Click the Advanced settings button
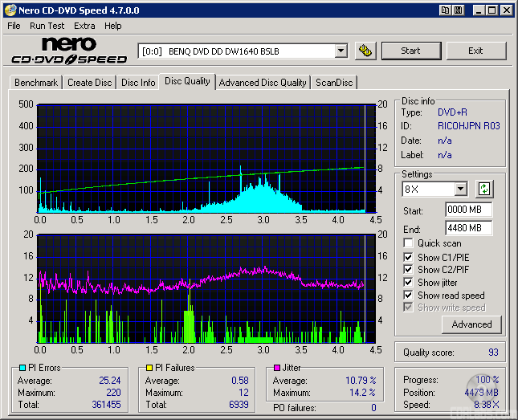Viewport: 518px width, 420px height. 471,324
